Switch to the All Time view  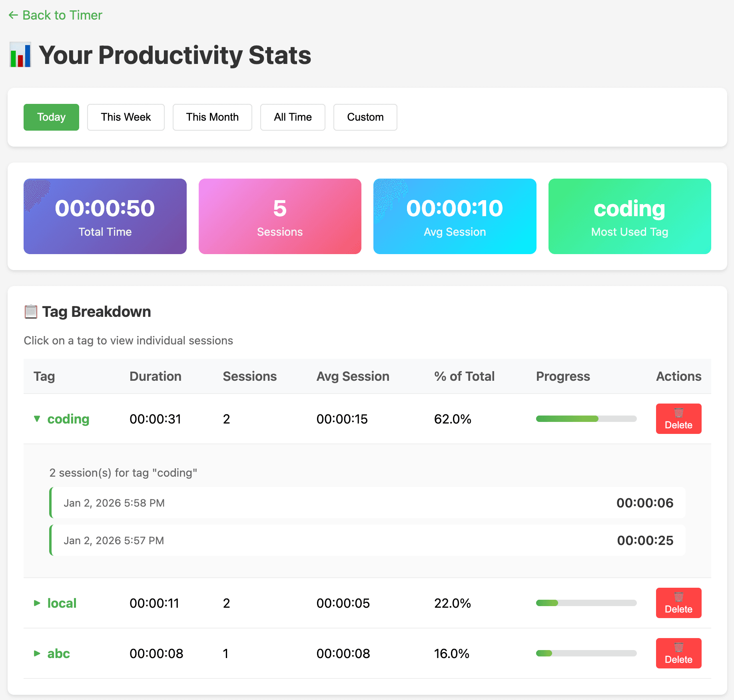(293, 117)
